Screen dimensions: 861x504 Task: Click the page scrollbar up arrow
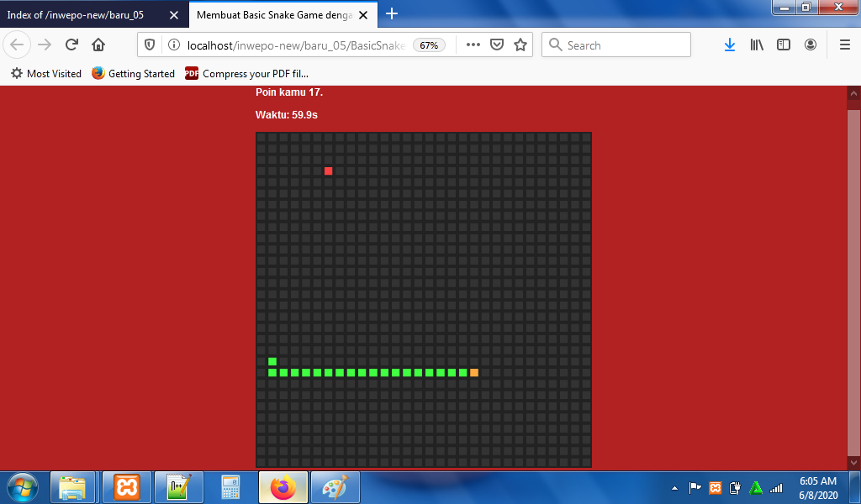[853, 93]
